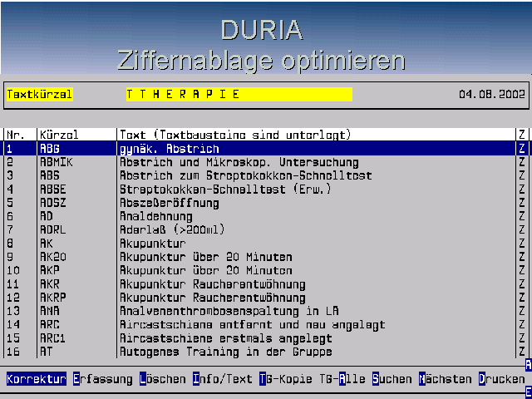Select the Korrektur command
The height and width of the screenshot is (399, 532).
(x=37, y=379)
